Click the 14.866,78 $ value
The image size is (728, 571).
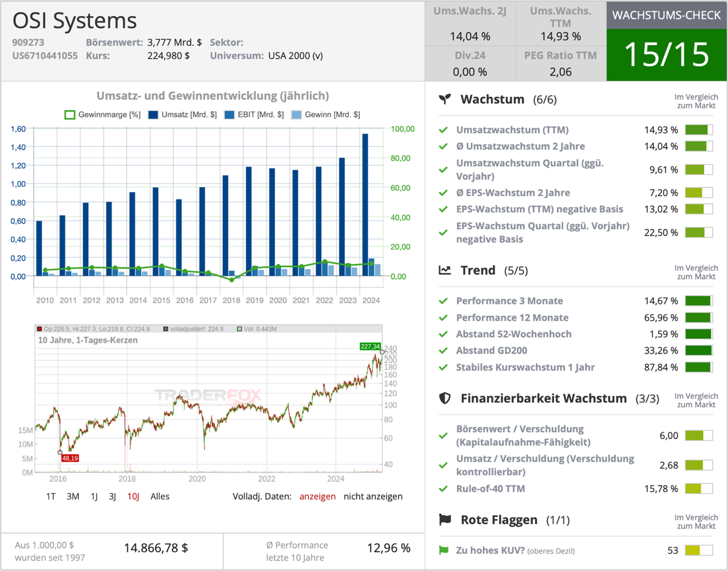pos(156,548)
